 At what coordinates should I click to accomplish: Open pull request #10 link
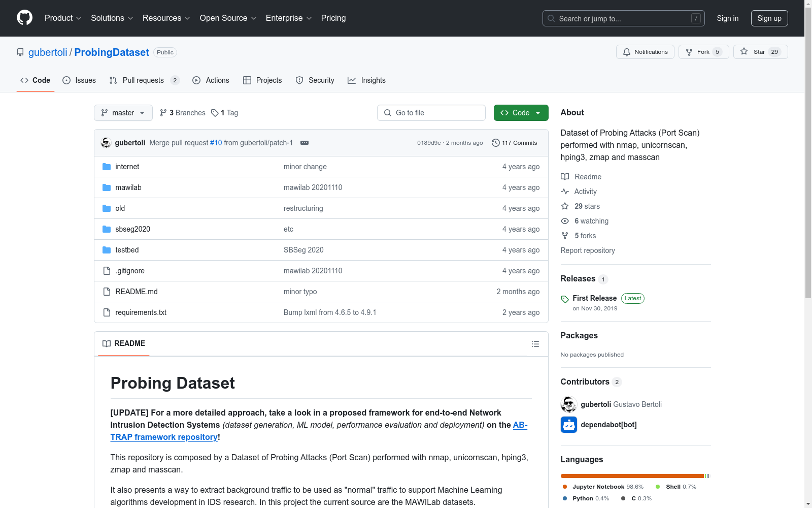216,143
